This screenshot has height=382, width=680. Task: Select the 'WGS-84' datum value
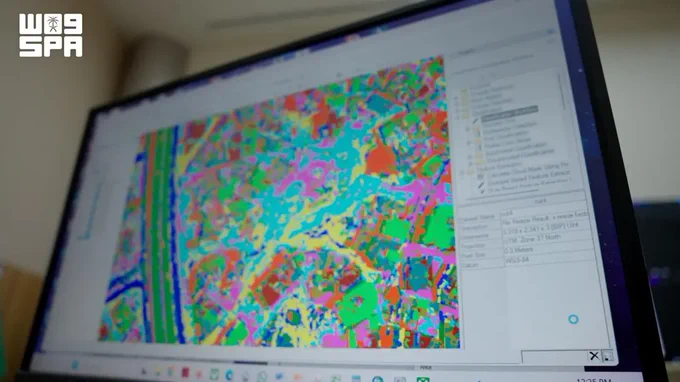[517, 261]
